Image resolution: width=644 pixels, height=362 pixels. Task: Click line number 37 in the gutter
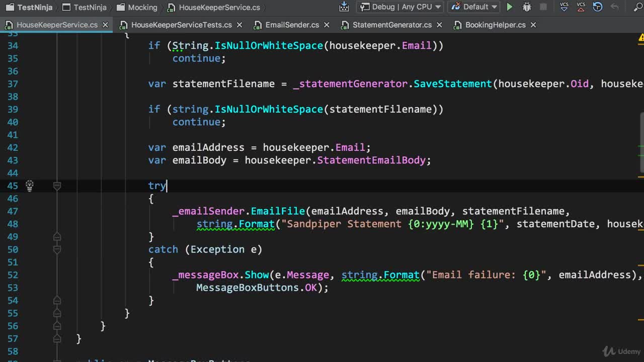[13, 84]
